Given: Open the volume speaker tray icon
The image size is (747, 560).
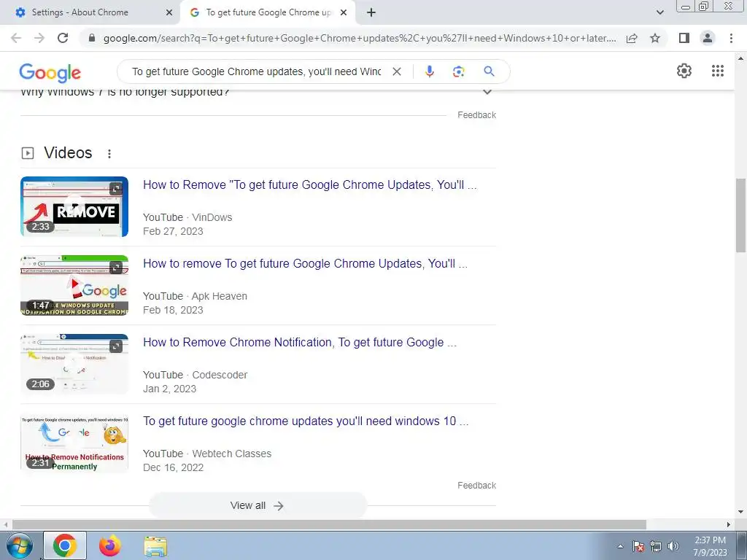Looking at the screenshot, I should pyautogui.click(x=673, y=546).
